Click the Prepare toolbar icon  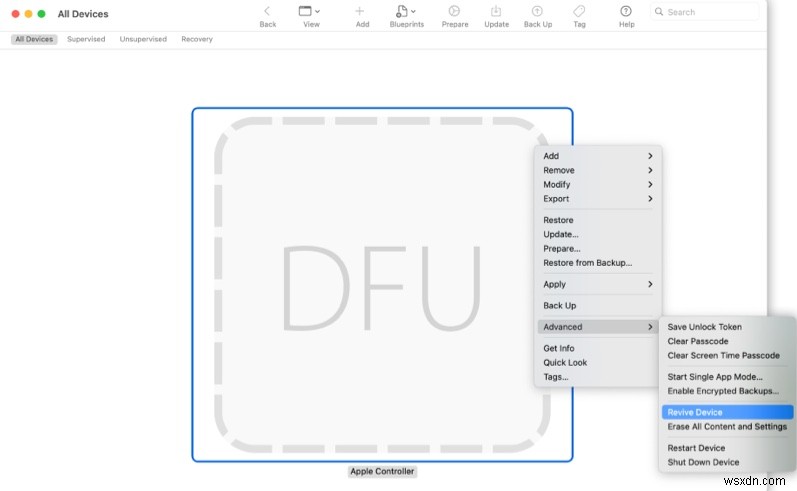point(454,11)
